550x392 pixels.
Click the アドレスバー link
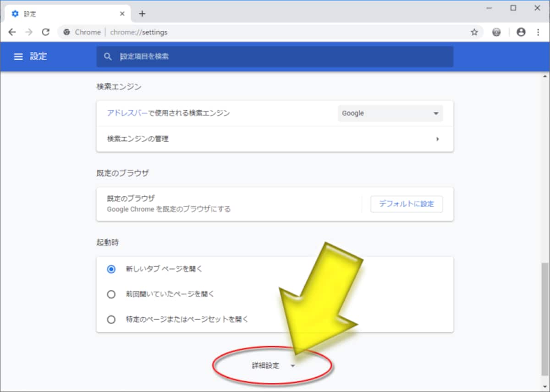pyautogui.click(x=127, y=113)
